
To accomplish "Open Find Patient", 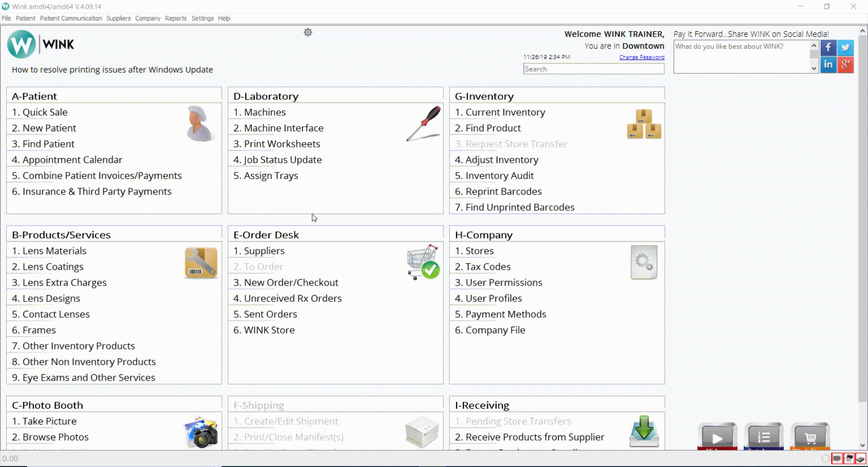I will tap(43, 144).
